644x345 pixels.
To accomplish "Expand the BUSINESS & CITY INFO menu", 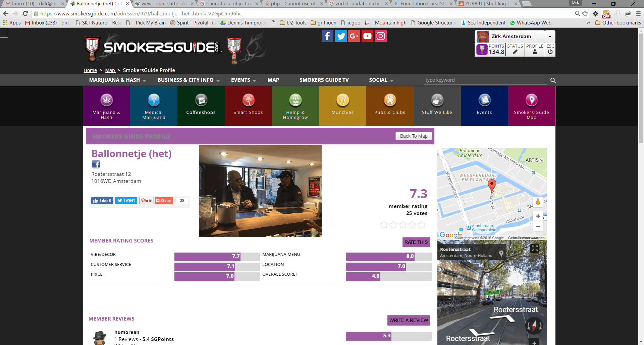I will [189, 80].
